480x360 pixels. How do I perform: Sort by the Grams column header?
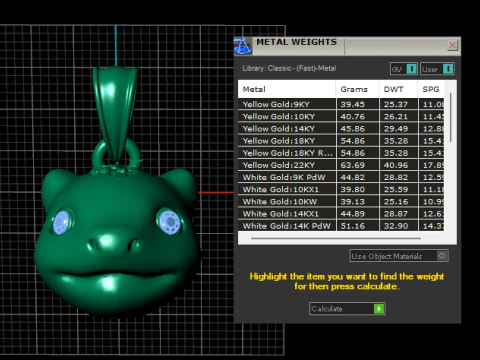pyautogui.click(x=357, y=89)
